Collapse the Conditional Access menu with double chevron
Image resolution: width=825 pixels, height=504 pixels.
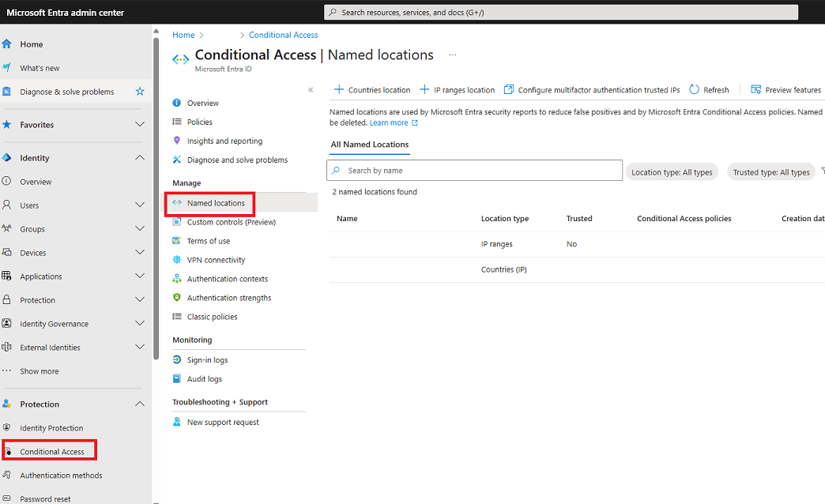(x=311, y=90)
